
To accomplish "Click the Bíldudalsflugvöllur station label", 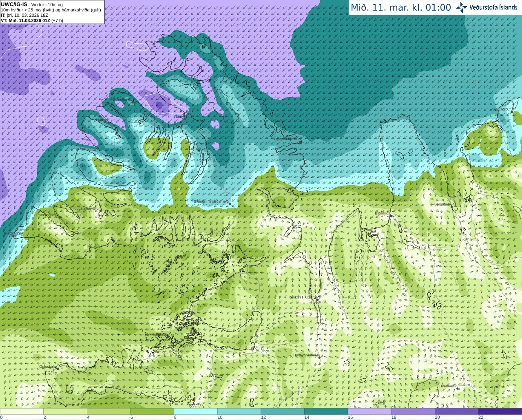I will point(85,208).
